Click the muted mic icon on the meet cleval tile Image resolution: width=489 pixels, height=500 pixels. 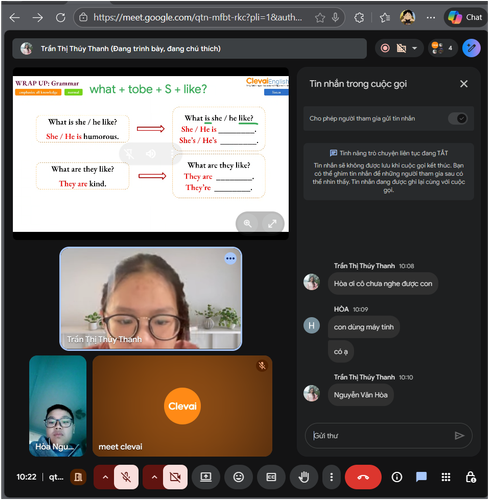tap(262, 366)
